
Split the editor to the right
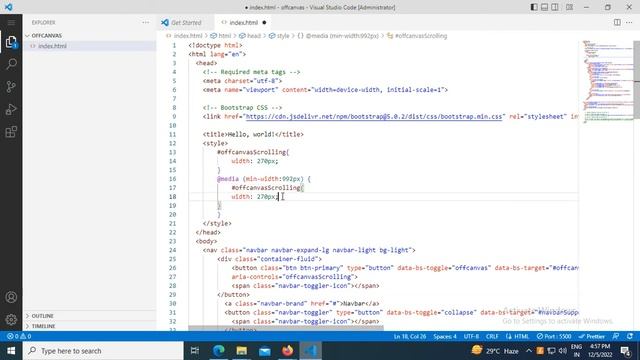point(617,22)
